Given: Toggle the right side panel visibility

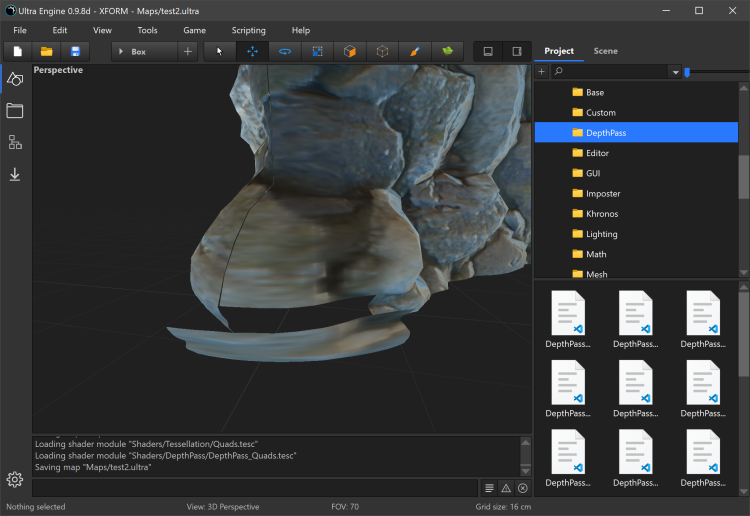Looking at the screenshot, I should 517,51.
